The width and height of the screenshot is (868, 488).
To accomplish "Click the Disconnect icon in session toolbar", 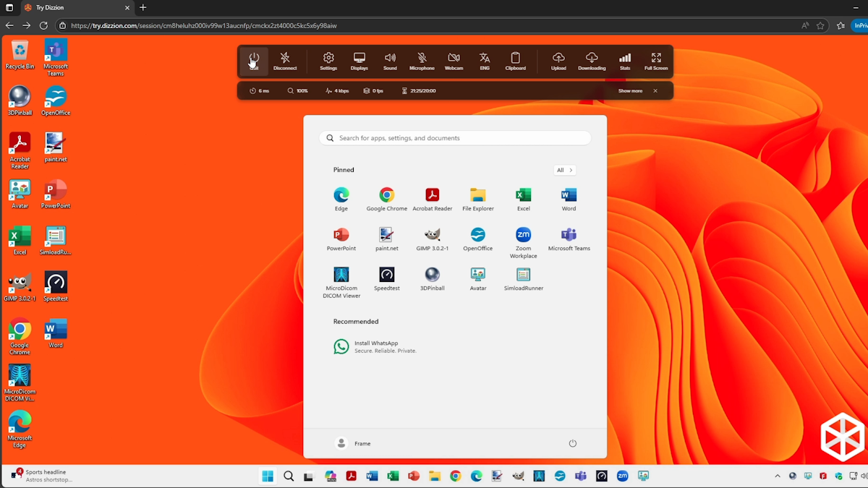I will (x=285, y=61).
